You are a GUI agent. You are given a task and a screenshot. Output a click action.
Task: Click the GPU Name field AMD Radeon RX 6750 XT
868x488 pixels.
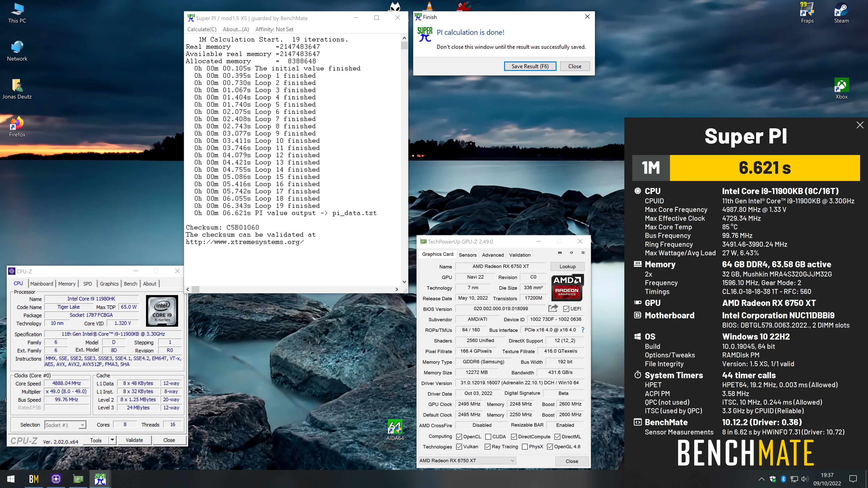point(500,266)
